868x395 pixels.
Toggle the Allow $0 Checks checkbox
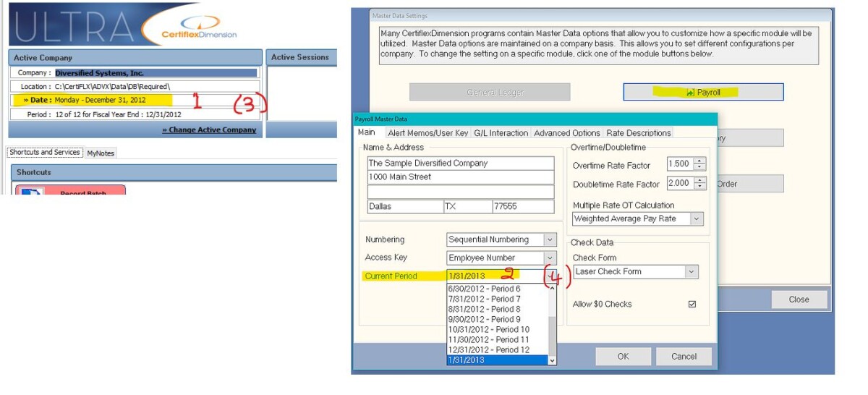pos(692,305)
